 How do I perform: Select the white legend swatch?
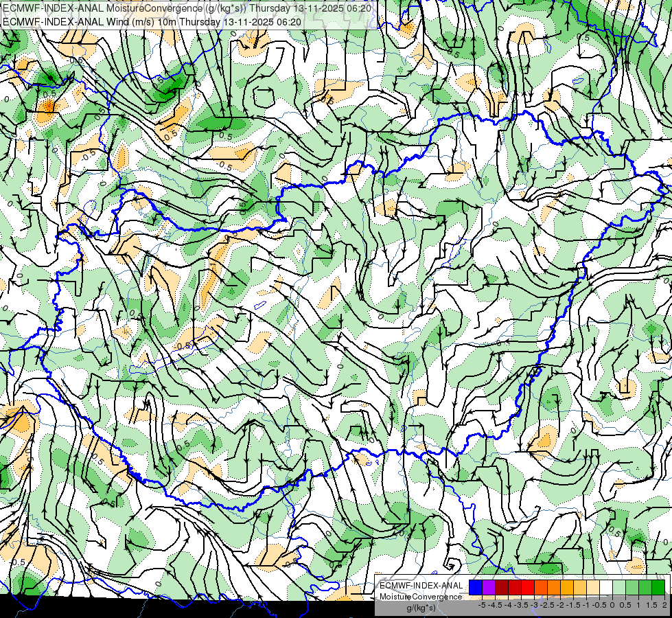606,587
